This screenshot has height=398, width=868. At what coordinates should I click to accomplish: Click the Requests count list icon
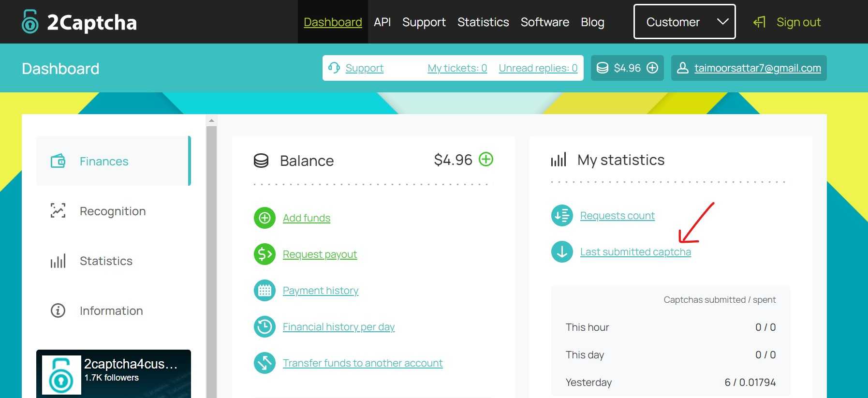(562, 216)
